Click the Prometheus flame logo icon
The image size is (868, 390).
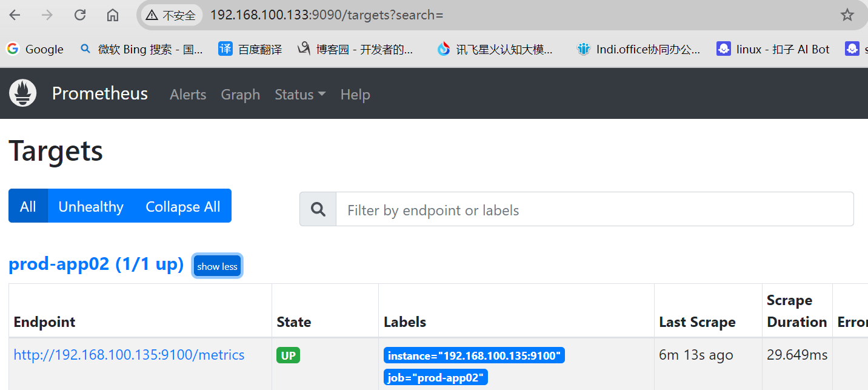(23, 93)
